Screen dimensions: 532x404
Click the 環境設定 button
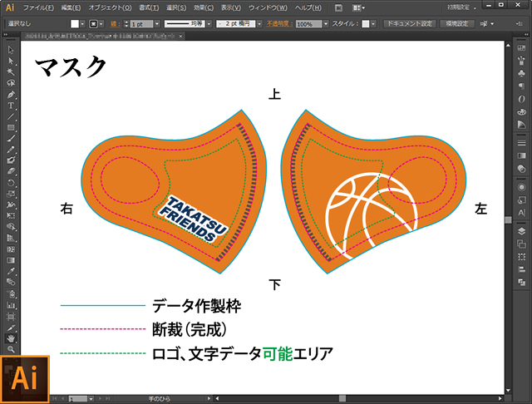pos(457,24)
